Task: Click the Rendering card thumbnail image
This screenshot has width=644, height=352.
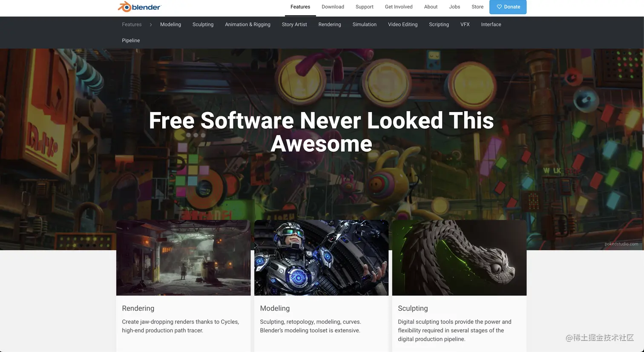Action: [x=184, y=258]
